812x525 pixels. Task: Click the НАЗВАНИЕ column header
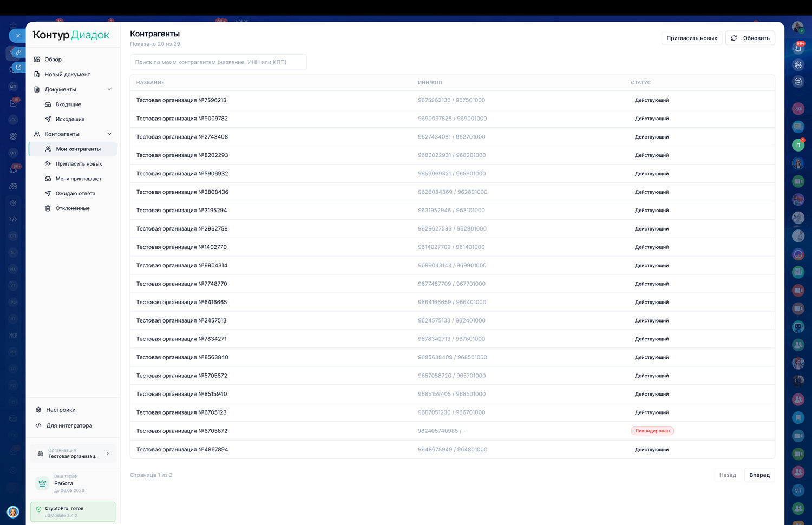click(x=150, y=83)
